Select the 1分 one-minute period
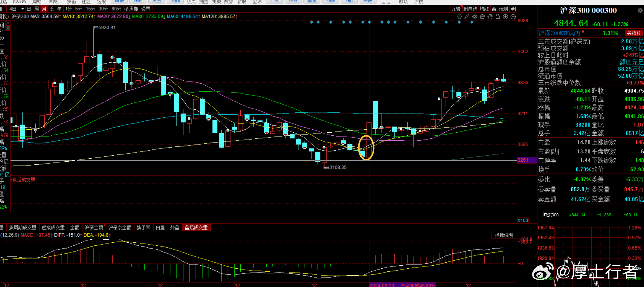The image size is (644, 287). click(68, 9)
